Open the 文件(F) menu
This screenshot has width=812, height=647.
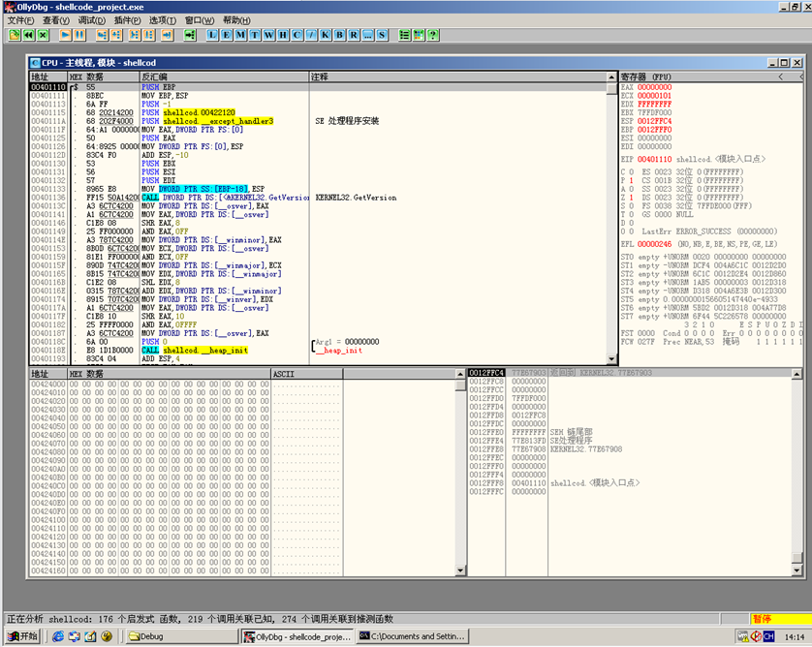20,20
